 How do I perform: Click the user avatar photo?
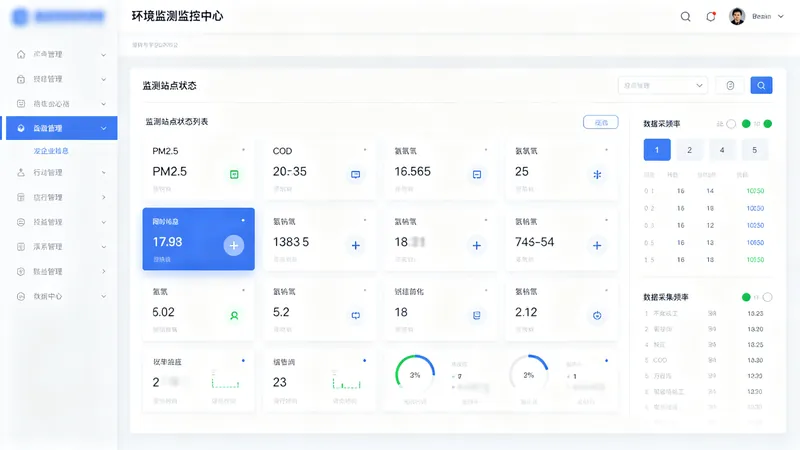coord(737,16)
